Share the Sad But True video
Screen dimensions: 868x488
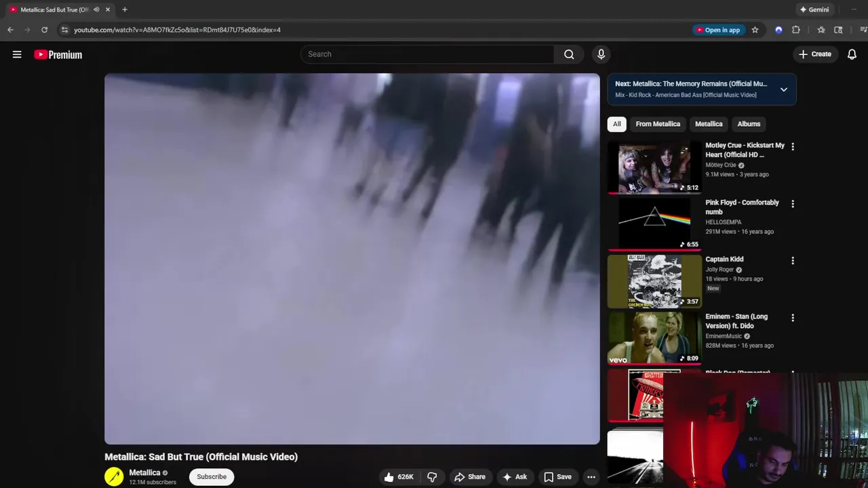tap(470, 477)
